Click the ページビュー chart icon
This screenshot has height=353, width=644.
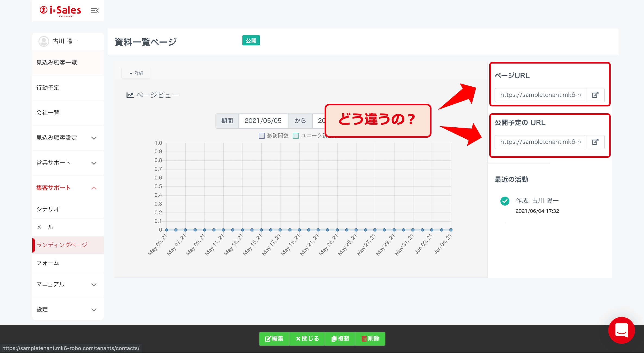(x=130, y=95)
